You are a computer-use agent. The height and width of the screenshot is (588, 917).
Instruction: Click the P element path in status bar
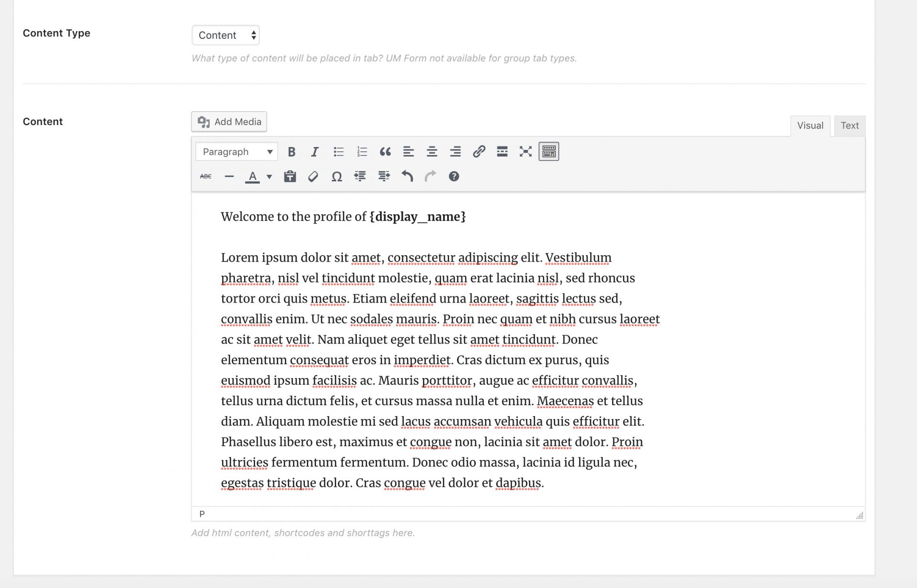pyautogui.click(x=202, y=514)
